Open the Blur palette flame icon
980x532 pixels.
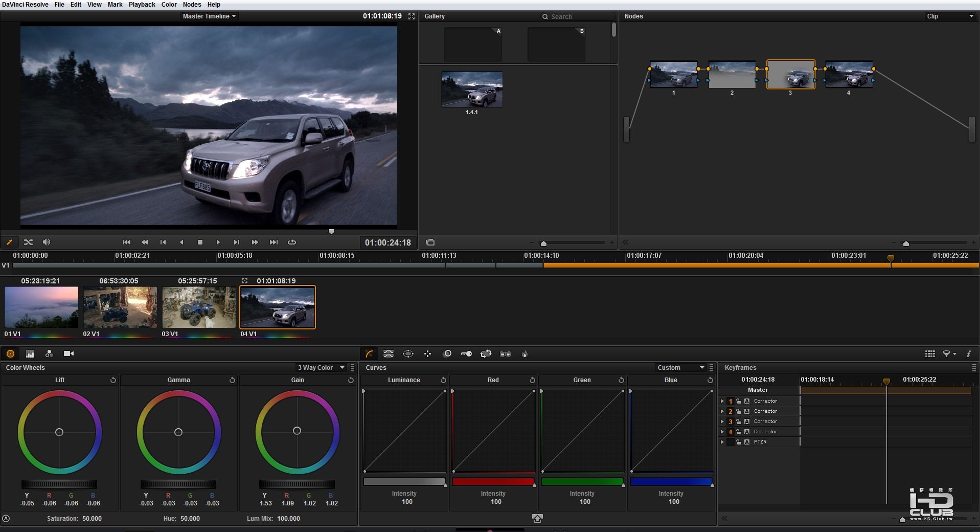[x=525, y=353]
